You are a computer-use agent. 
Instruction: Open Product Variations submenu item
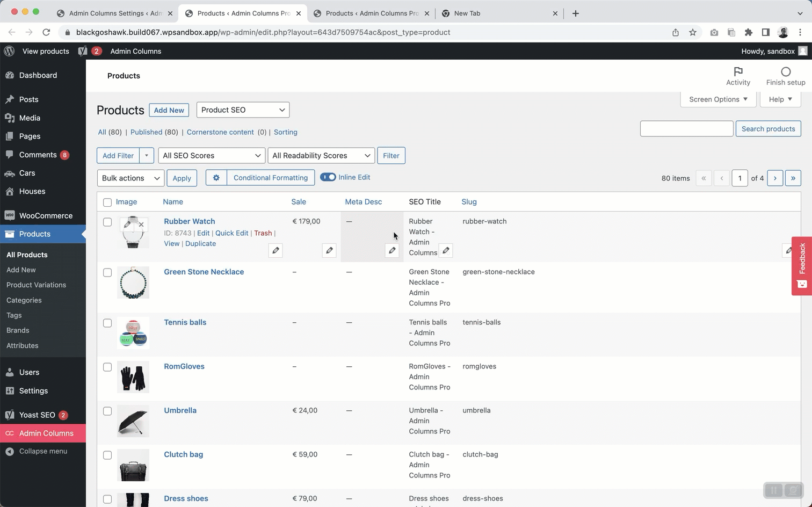tap(36, 285)
